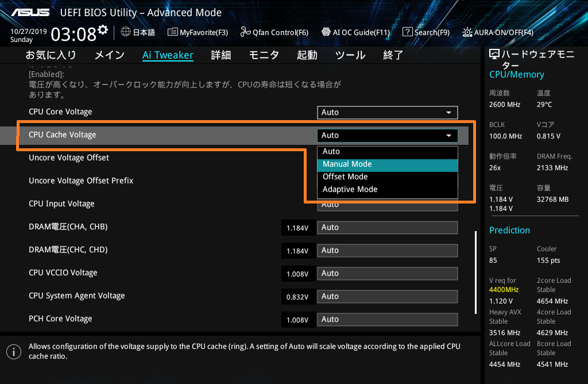Switch to 終了 tab

pyautogui.click(x=393, y=55)
